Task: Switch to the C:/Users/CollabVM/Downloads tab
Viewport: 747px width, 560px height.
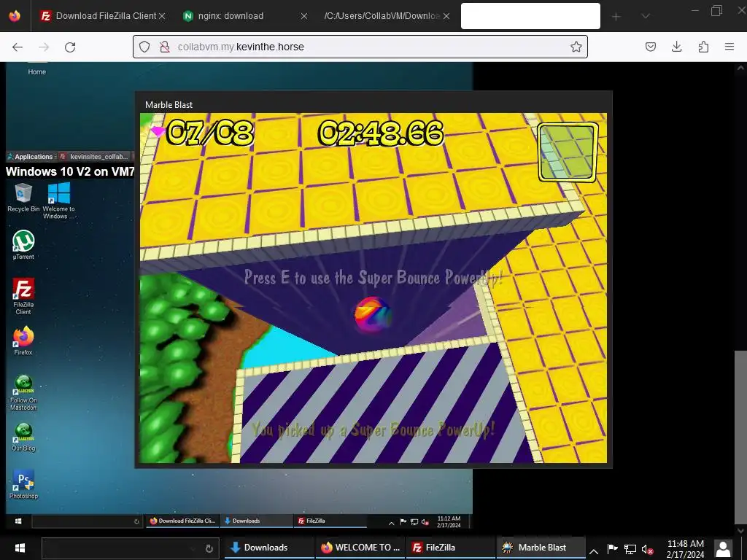Action: coord(386,16)
